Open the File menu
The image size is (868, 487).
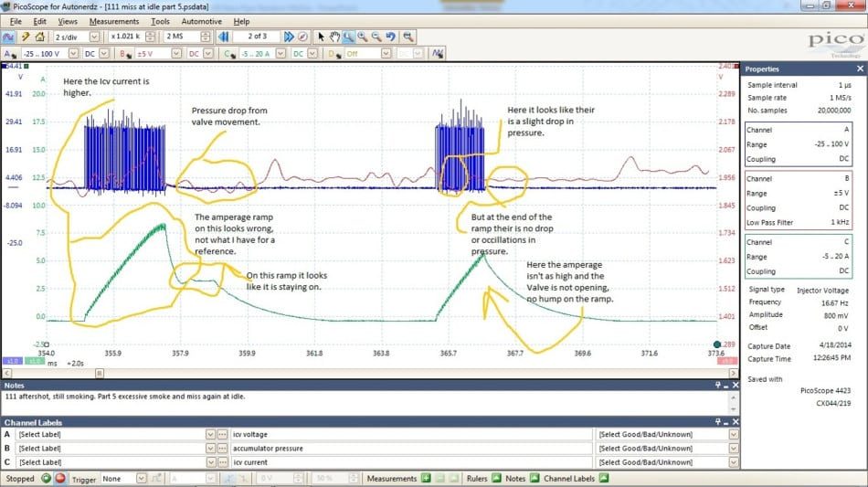pos(16,21)
